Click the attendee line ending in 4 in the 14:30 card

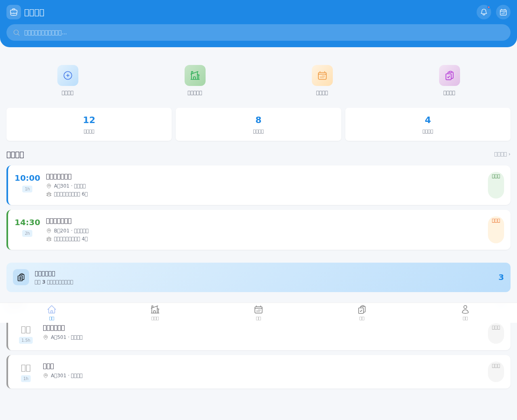[67, 239]
